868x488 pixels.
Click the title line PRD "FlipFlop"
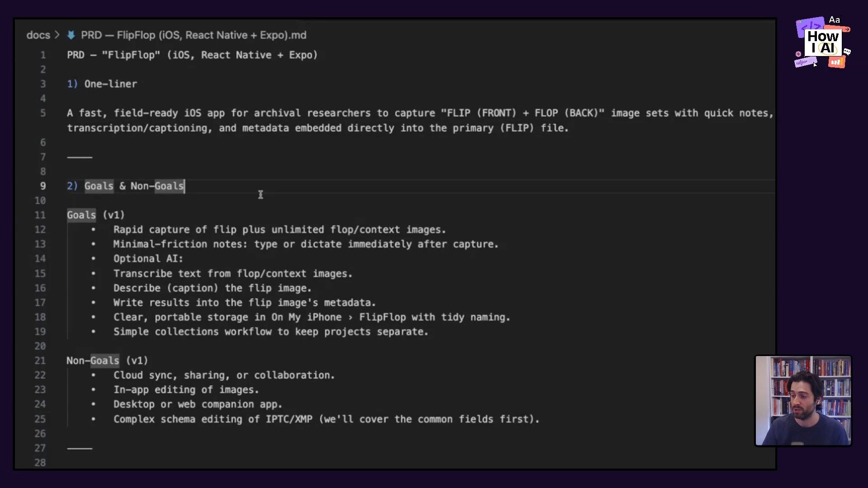click(192, 55)
